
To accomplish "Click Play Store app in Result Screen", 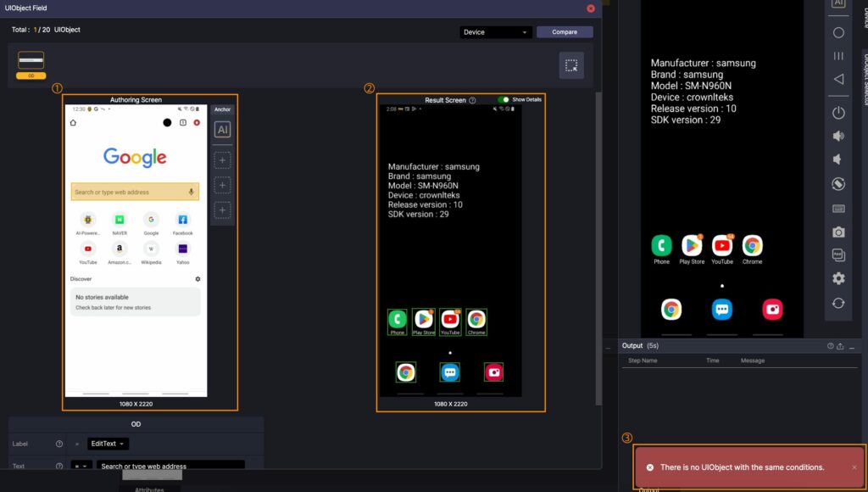I will pos(424,322).
